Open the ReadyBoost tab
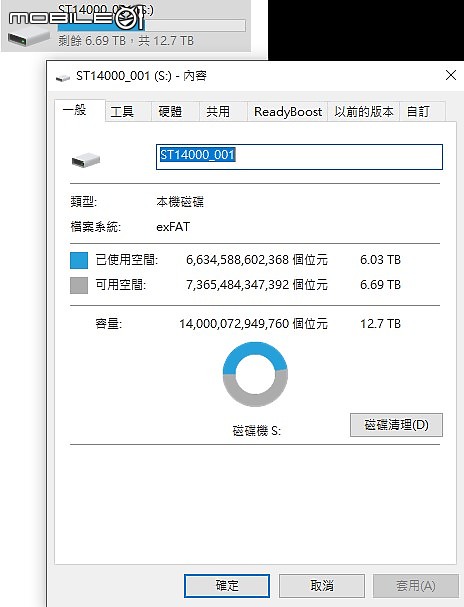The width and height of the screenshot is (464, 607). (288, 112)
